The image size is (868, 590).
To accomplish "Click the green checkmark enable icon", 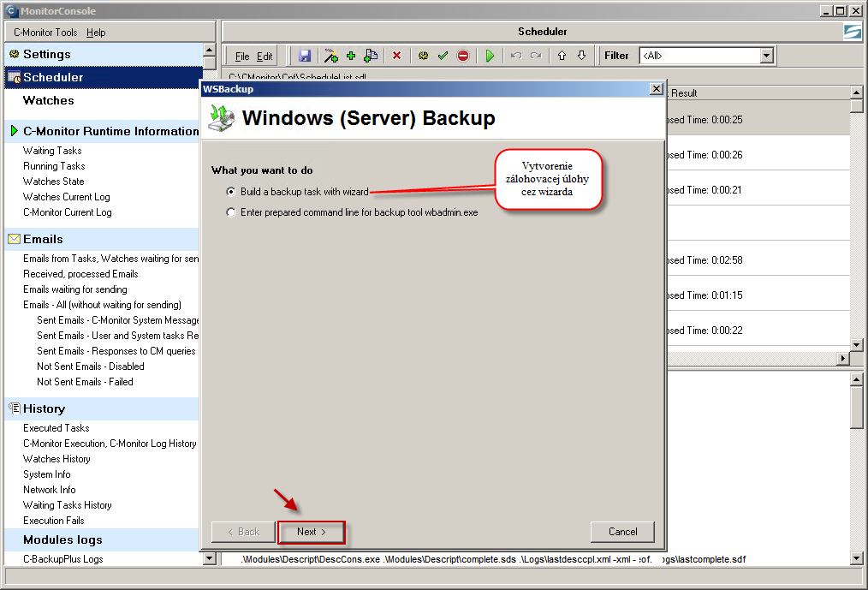I will (443, 56).
